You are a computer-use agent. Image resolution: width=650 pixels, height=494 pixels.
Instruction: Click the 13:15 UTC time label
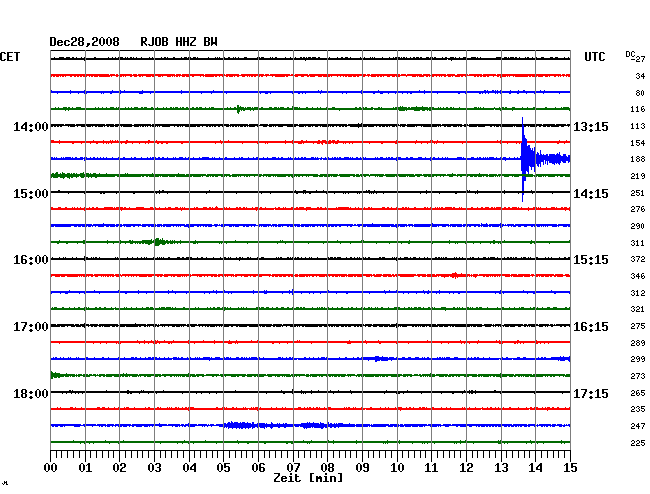591,126
